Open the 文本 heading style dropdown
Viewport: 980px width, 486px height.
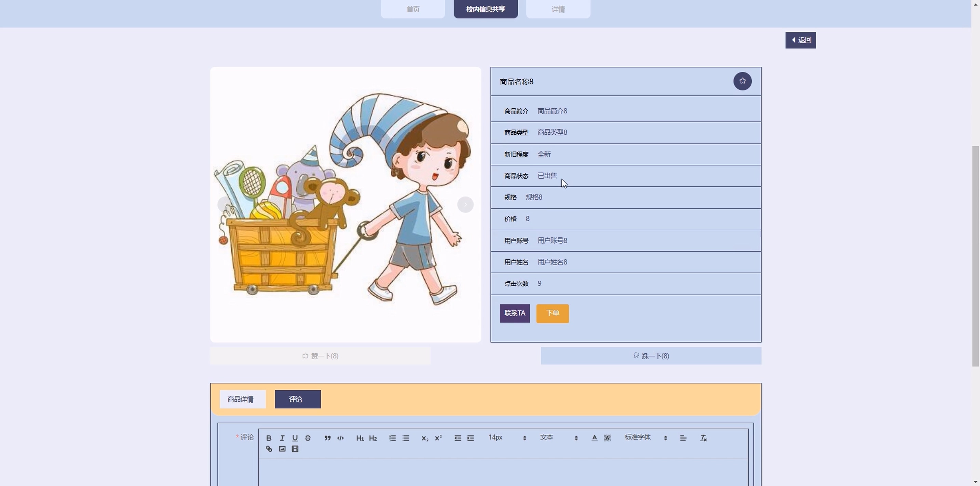tap(558, 438)
